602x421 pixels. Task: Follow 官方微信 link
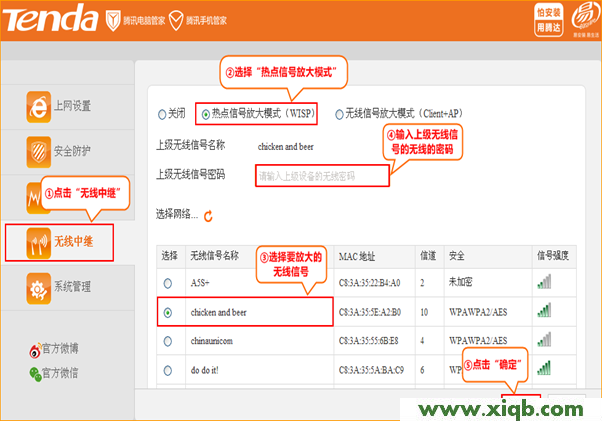coord(60,373)
